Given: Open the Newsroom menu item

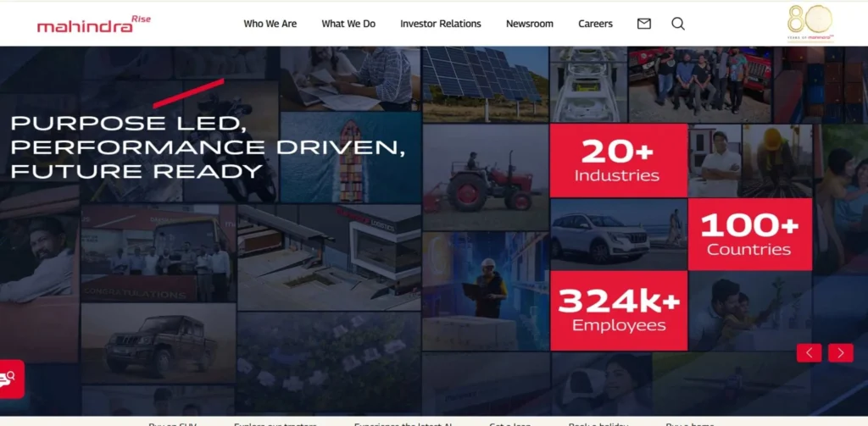Looking at the screenshot, I should (530, 24).
